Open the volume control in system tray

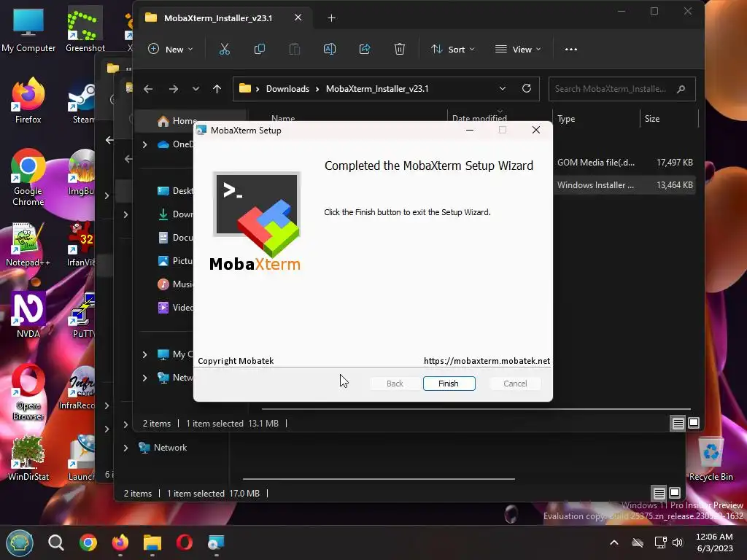pyautogui.click(x=678, y=542)
